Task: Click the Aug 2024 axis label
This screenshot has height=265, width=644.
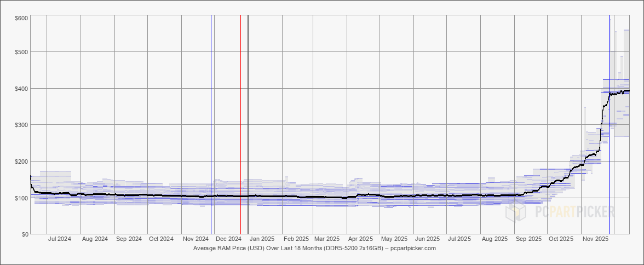Action: point(95,239)
